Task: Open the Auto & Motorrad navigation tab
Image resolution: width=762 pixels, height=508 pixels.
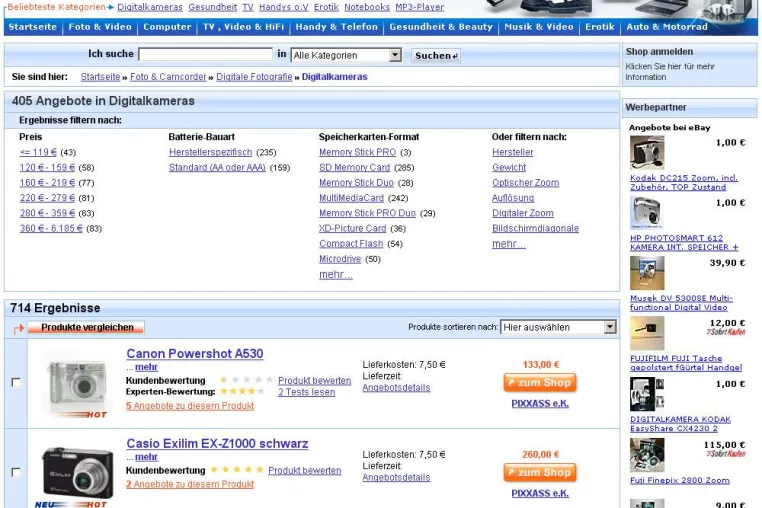Action: tap(667, 27)
